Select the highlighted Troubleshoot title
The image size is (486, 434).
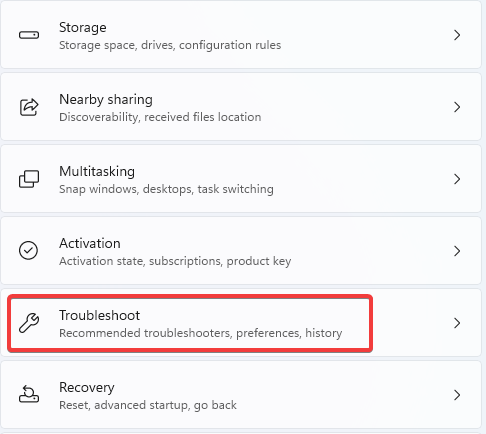pyautogui.click(x=99, y=315)
